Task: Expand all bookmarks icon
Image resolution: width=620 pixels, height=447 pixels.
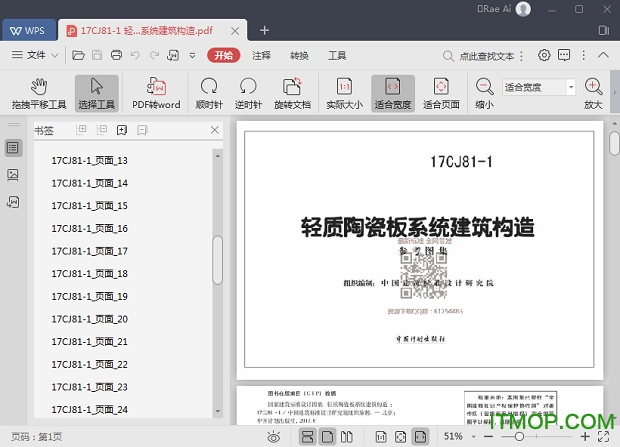Action: pyautogui.click(x=81, y=130)
